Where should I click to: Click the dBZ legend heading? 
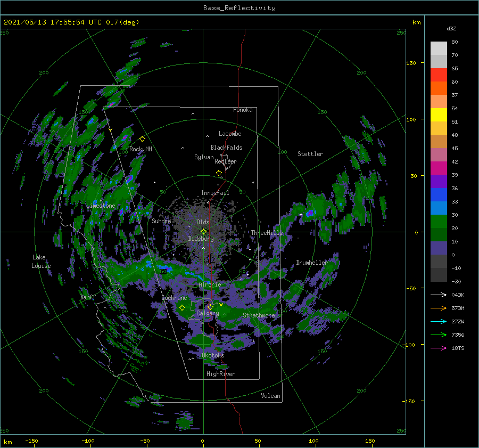[451, 28]
